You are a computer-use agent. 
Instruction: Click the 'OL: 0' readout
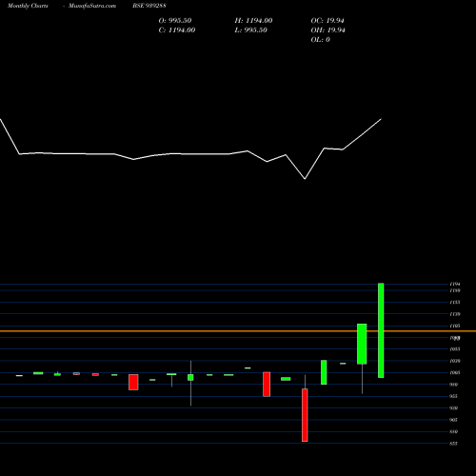(x=320, y=40)
